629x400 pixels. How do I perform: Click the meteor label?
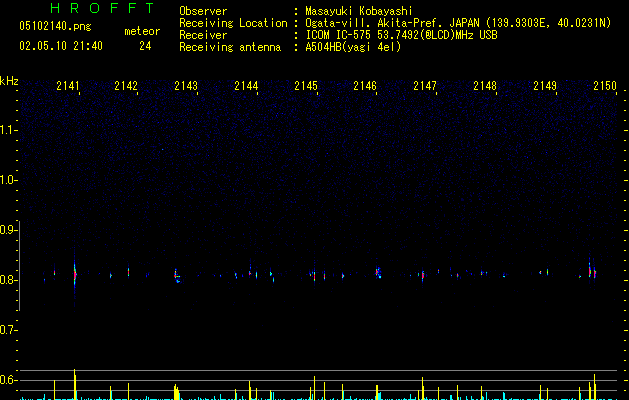point(142,31)
